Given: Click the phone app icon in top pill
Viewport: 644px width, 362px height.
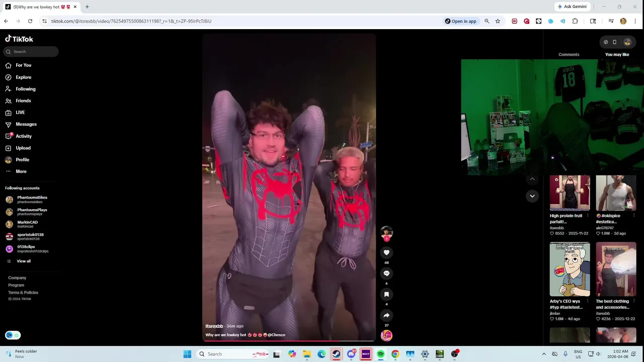Looking at the screenshot, I should [614, 42].
